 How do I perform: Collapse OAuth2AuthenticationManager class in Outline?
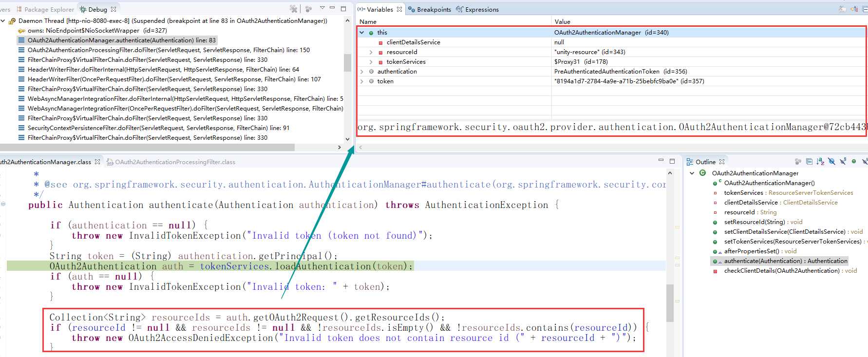[x=692, y=173]
